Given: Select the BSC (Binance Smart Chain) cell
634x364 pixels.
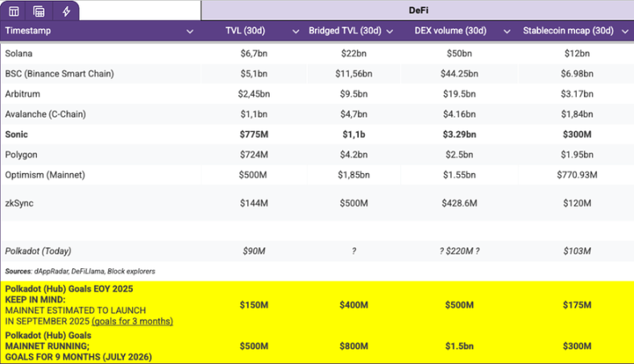Looking at the screenshot, I should click(60, 73).
